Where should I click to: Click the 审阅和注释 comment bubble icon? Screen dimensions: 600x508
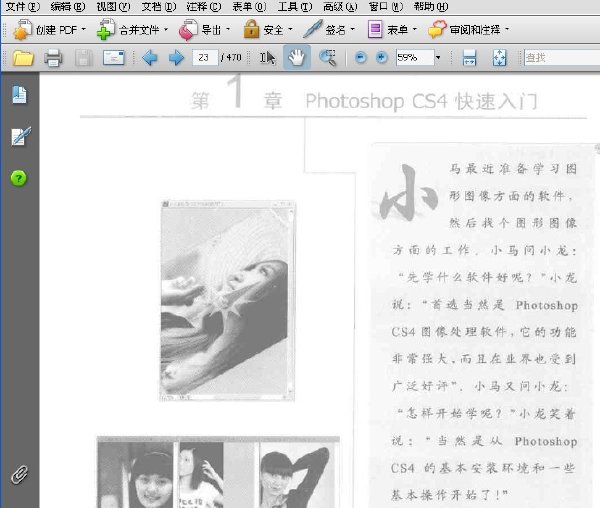(x=437, y=29)
